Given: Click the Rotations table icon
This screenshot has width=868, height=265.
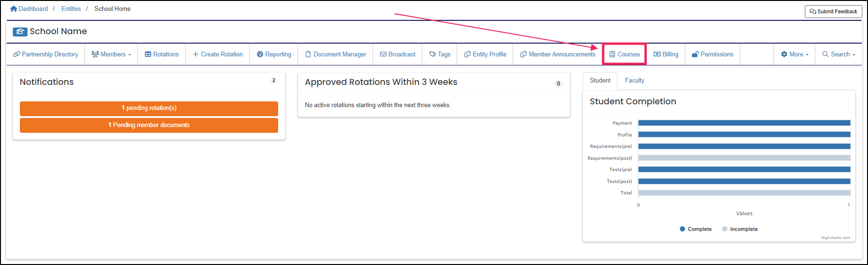Looking at the screenshot, I should (148, 54).
